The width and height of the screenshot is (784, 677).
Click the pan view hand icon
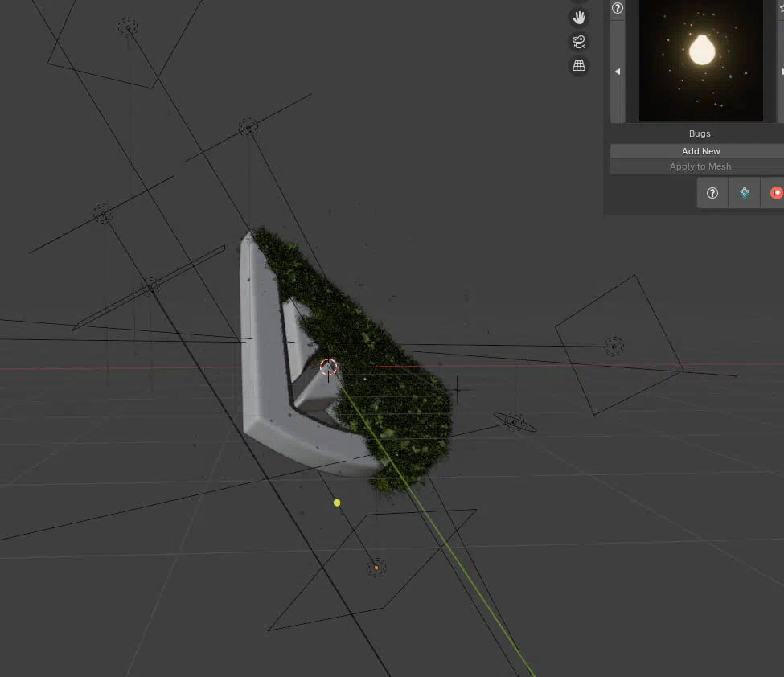(x=578, y=17)
